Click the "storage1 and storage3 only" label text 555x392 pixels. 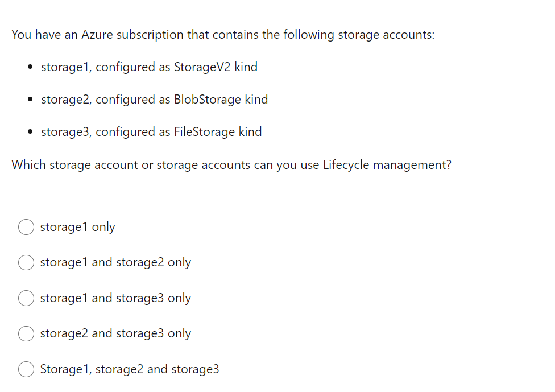point(115,298)
